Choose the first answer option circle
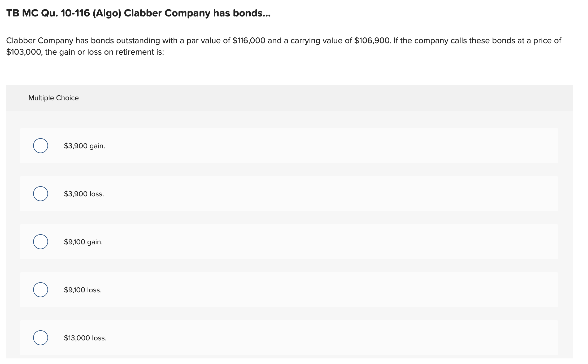Screen dimensions: 588x364 [x=41, y=145]
